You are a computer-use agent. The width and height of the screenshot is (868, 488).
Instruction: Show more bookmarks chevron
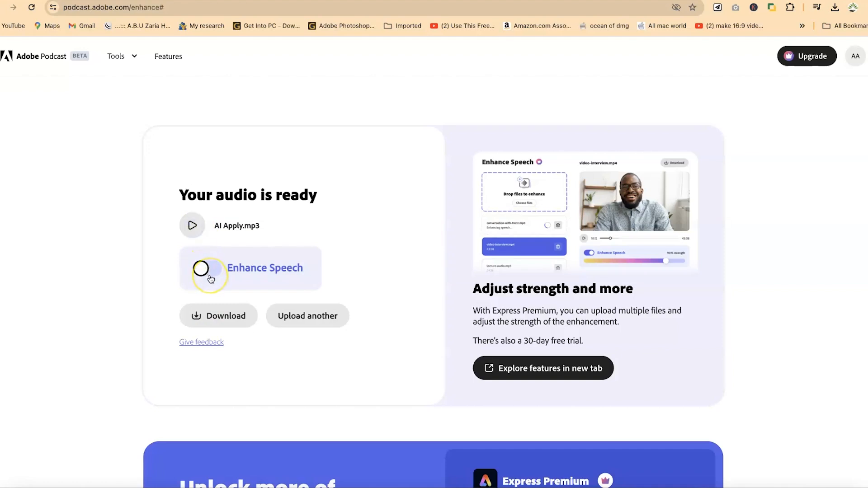pyautogui.click(x=802, y=26)
